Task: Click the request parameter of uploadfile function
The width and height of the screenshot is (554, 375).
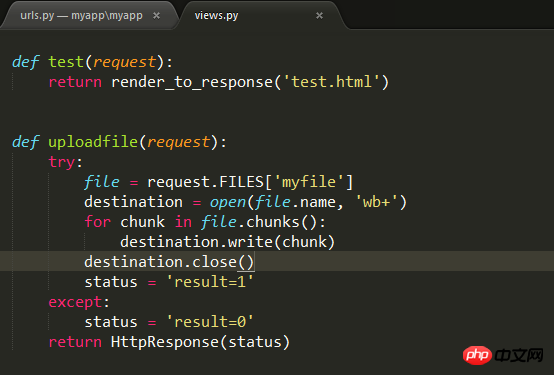Action: [178, 142]
